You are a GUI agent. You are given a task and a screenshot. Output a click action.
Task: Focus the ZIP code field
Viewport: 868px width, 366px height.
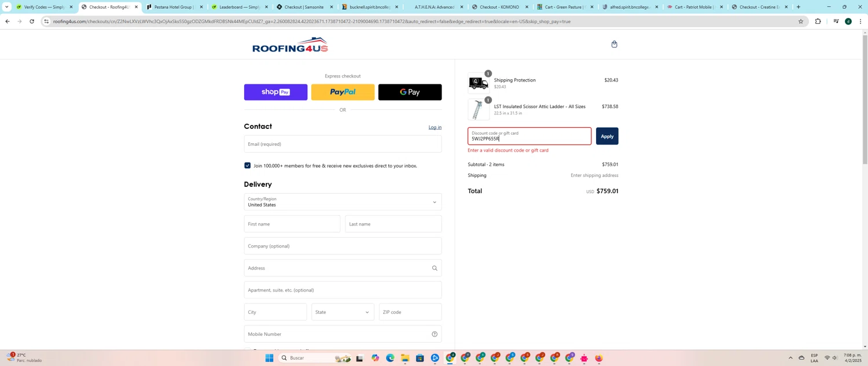[x=410, y=312]
